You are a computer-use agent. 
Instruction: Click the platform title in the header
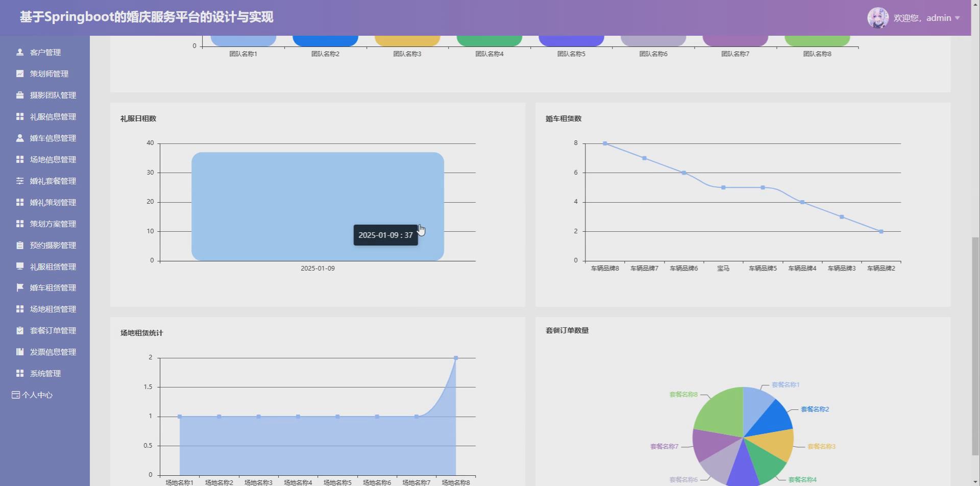click(146, 17)
